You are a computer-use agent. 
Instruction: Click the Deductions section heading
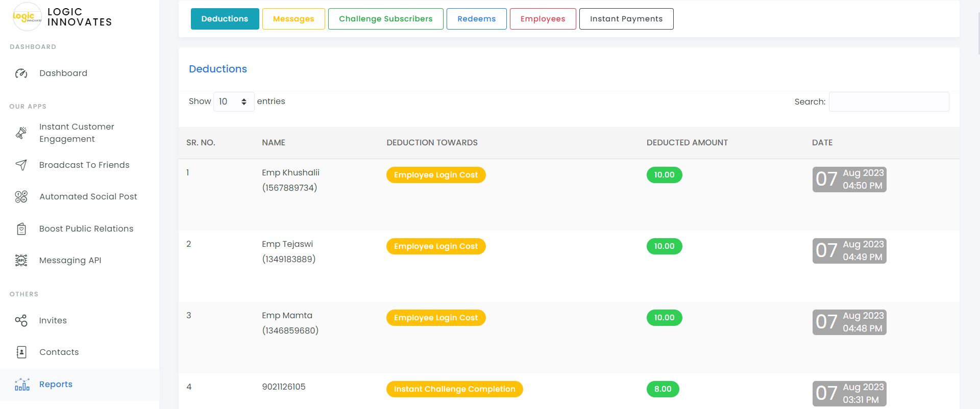pos(218,69)
